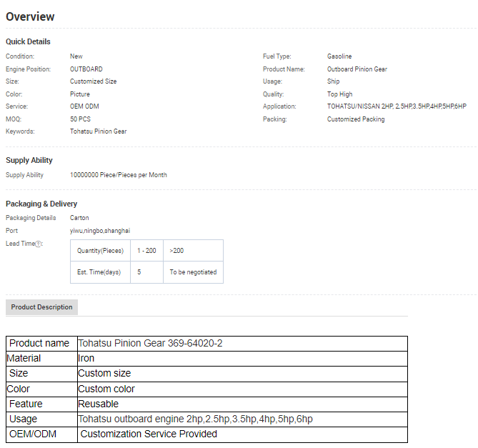The height and width of the screenshot is (448, 478).
Task: Click the Packaging & Delivery heading
Action: [41, 204]
